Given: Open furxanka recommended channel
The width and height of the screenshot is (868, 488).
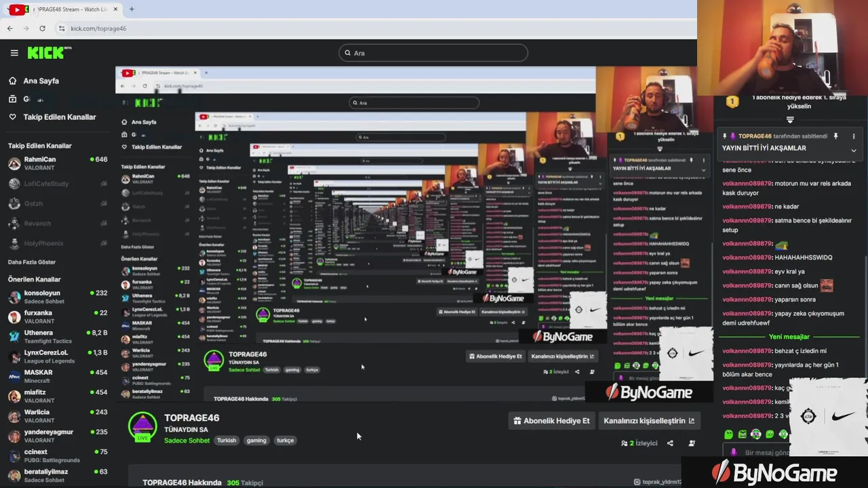Looking at the screenshot, I should (x=58, y=317).
